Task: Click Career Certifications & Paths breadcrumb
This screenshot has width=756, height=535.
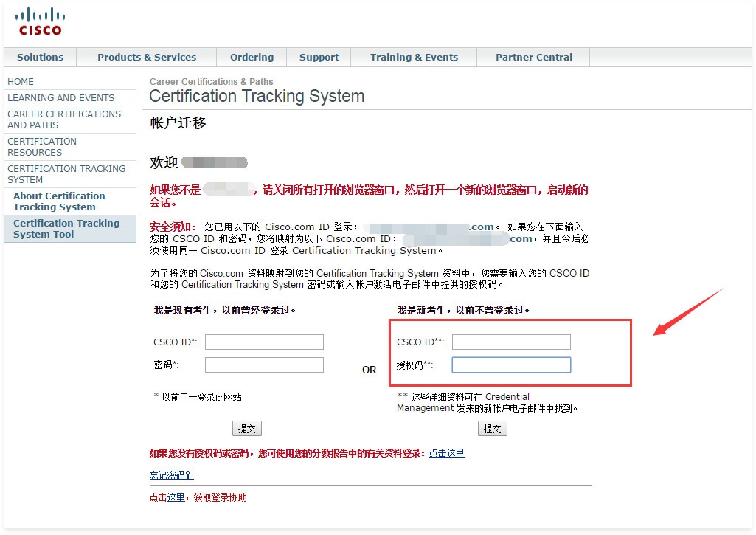Action: [x=211, y=81]
